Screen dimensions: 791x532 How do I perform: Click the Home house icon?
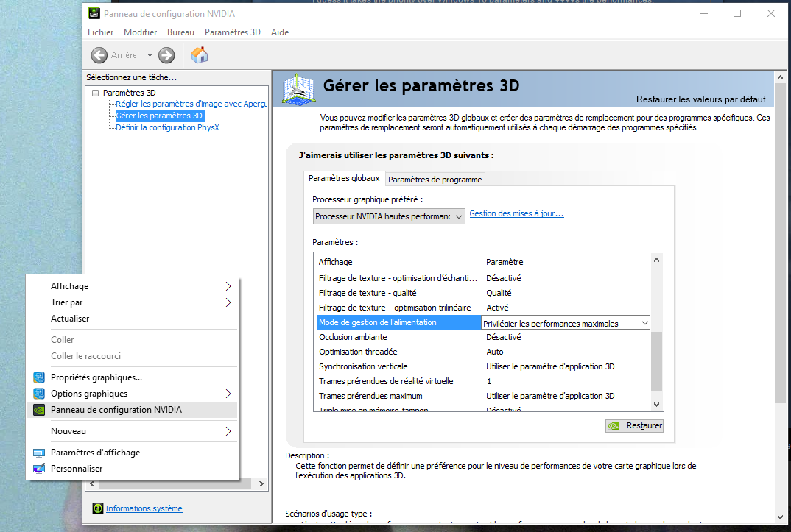click(x=200, y=54)
